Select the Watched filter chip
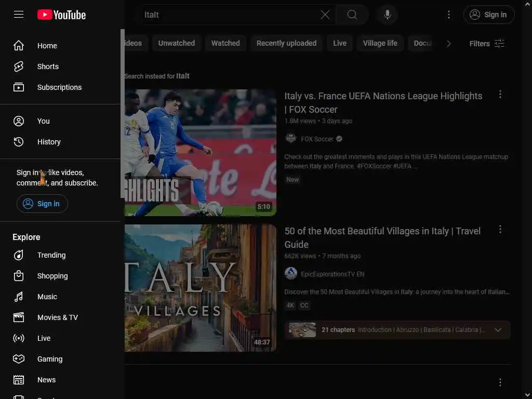This screenshot has width=532, height=399. 225,43
